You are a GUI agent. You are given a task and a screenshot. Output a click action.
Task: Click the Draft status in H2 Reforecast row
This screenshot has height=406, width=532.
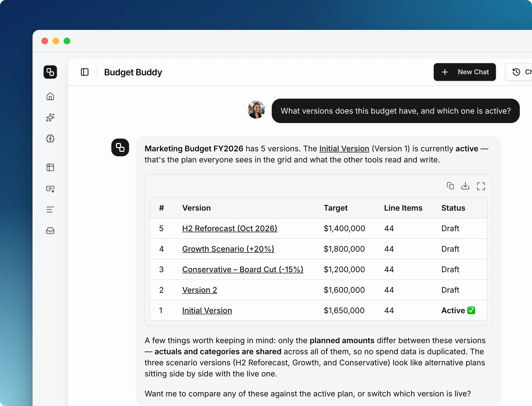[x=450, y=228]
